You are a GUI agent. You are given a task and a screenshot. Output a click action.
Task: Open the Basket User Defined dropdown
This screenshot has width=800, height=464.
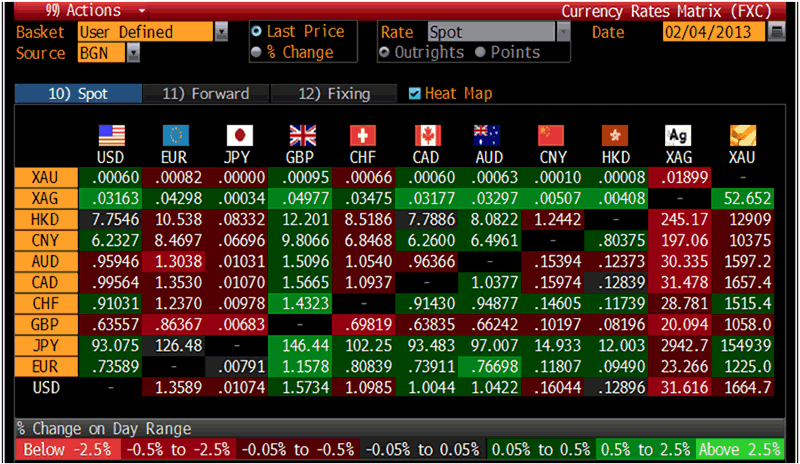tap(221, 32)
